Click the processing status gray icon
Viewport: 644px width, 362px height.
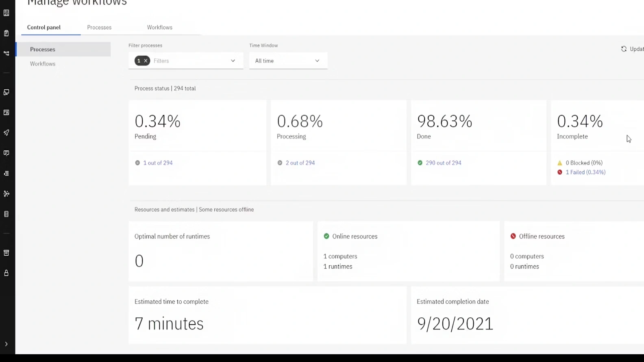pyautogui.click(x=280, y=163)
